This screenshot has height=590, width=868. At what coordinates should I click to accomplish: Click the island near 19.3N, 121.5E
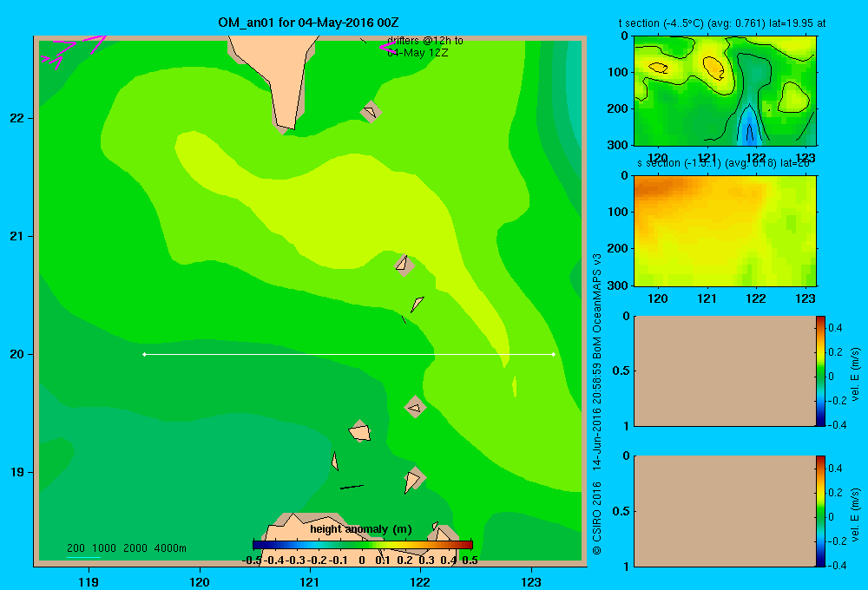pyautogui.click(x=360, y=432)
